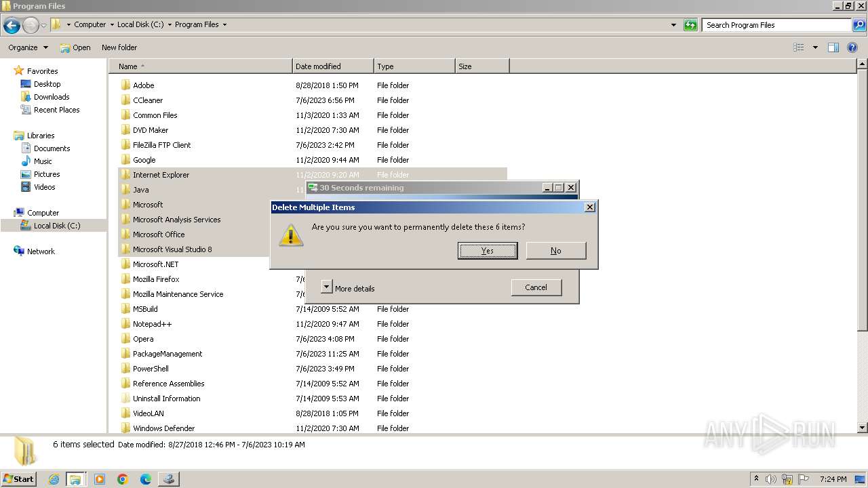868x488 pixels.
Task: Open the Organize menu
Action: (x=28, y=47)
